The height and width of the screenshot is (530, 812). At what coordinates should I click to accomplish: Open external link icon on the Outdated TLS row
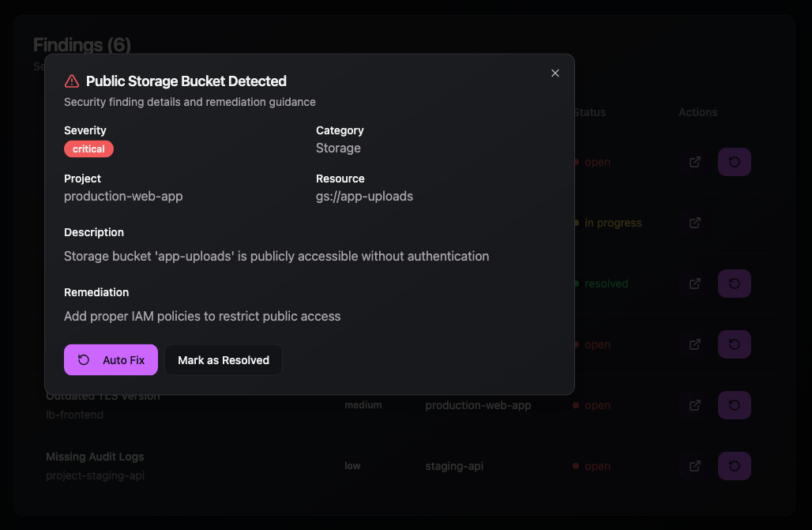[x=694, y=405]
